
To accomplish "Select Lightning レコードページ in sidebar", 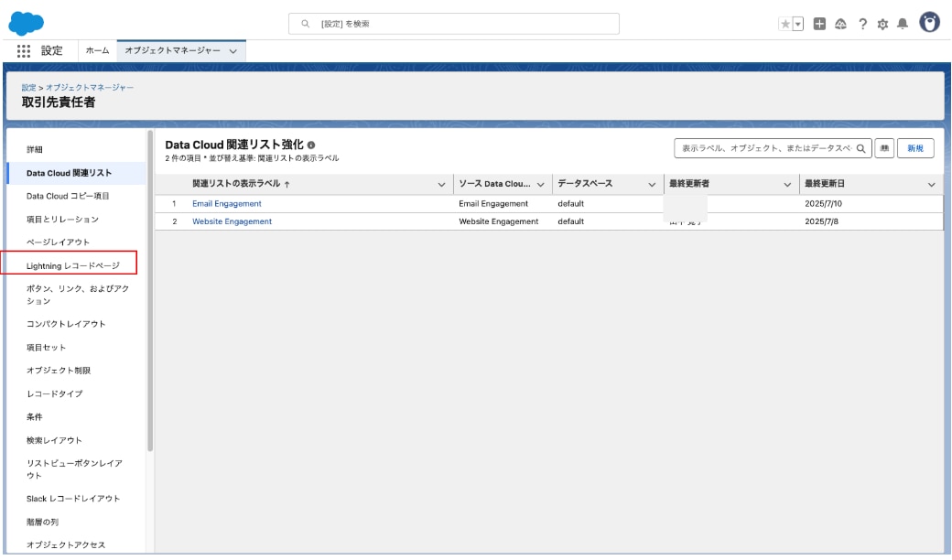I will [x=72, y=265].
